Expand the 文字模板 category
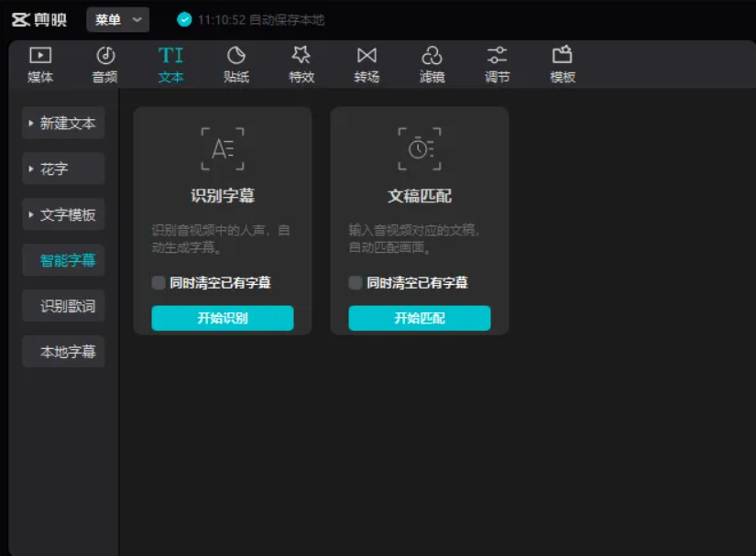The image size is (756, 556). (x=63, y=214)
